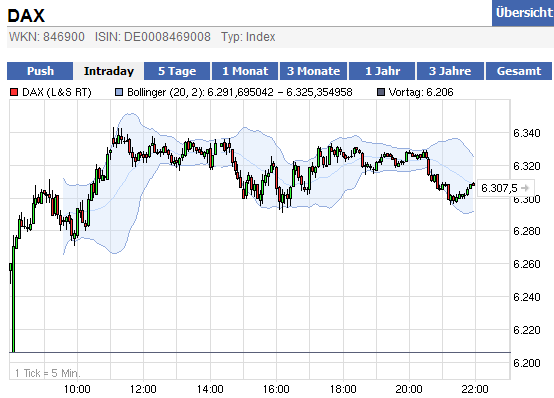The image size is (554, 398).
Task: Show the 3 Jahre chart
Action: coord(450,71)
